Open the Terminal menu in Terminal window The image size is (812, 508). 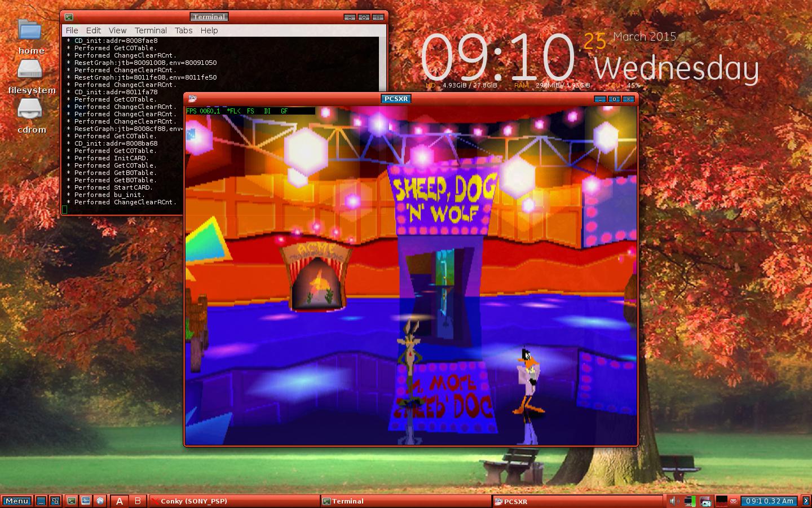[x=151, y=30]
